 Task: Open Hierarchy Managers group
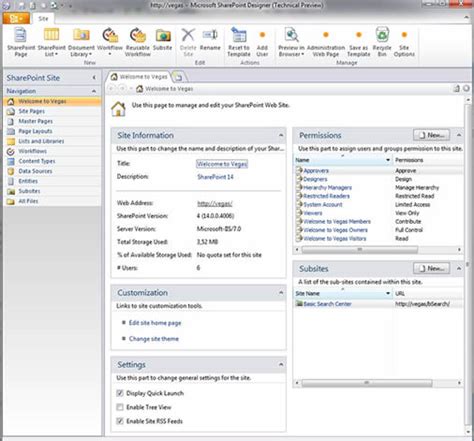tap(327, 188)
